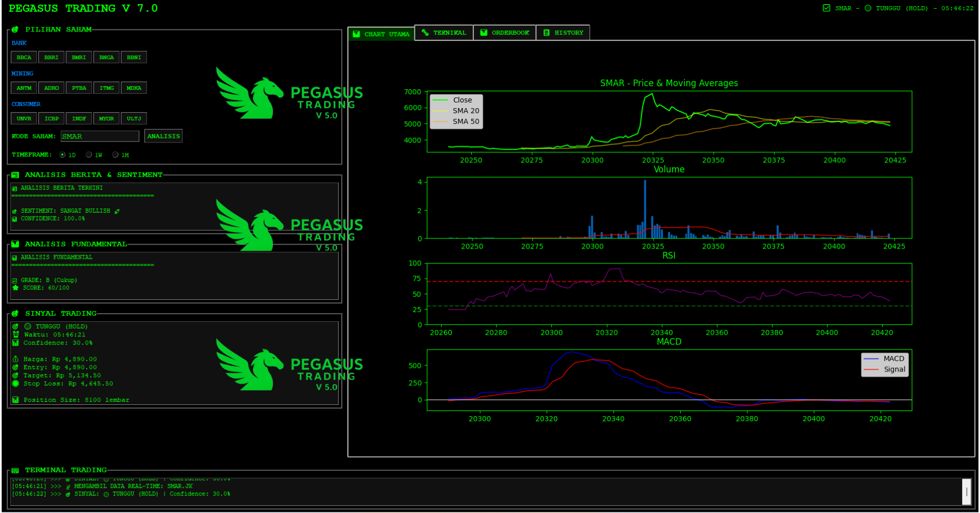Click the terminal log scrollbar
The width and height of the screenshot is (980, 513).
(x=966, y=492)
